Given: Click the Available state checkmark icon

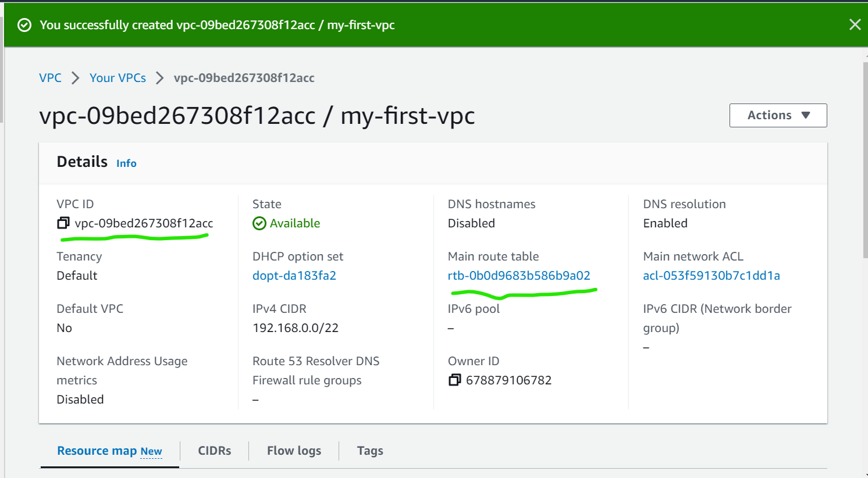Looking at the screenshot, I should (259, 223).
